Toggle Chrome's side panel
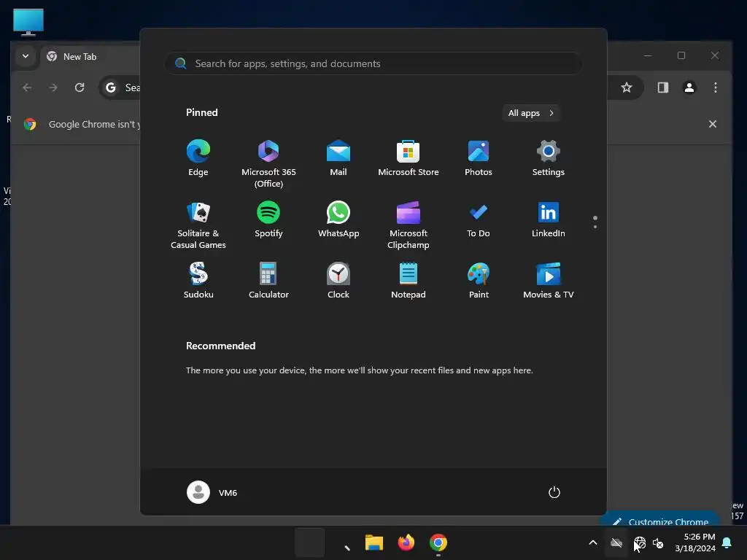Screen dimensions: 747x560 point(662,87)
